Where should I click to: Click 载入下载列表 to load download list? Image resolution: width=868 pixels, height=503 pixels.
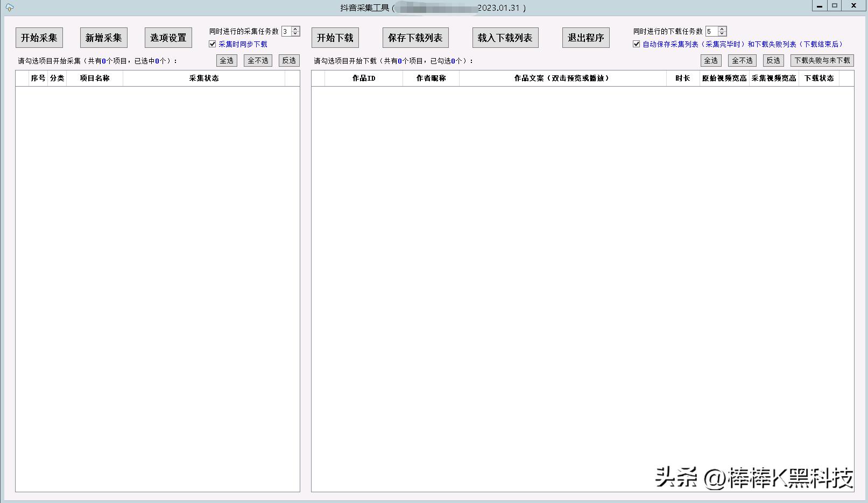point(505,37)
